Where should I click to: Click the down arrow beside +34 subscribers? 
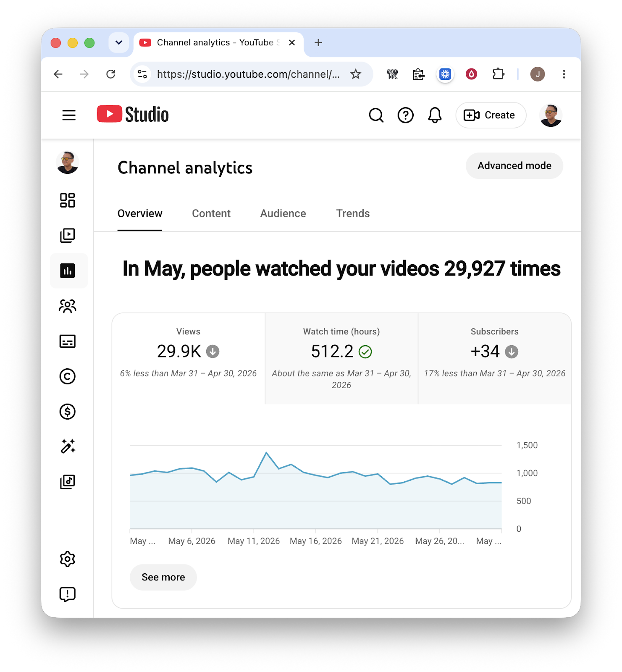point(512,352)
